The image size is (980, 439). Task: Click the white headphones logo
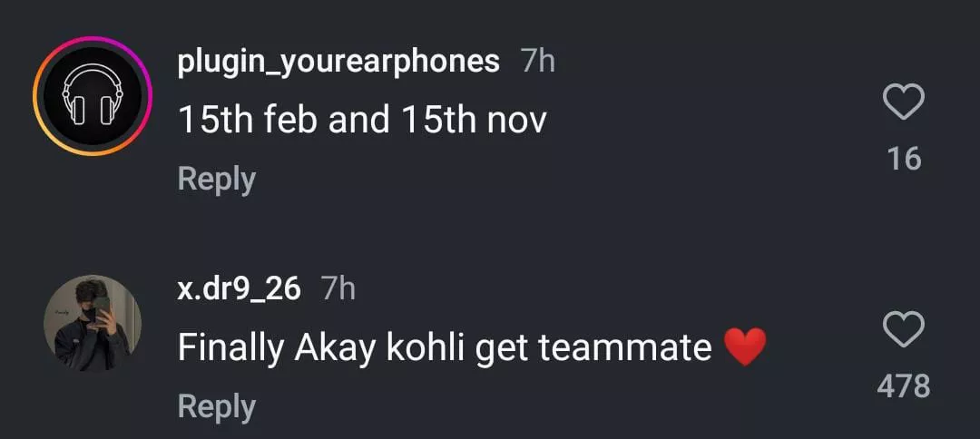point(93,98)
